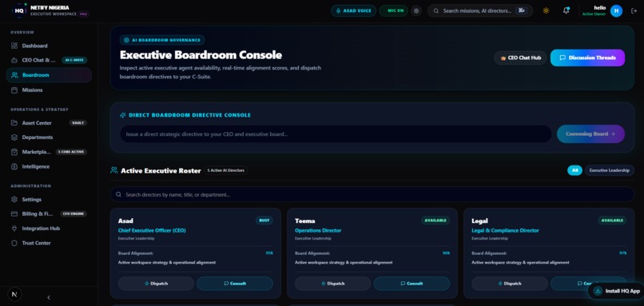
Task: Click the Billing card icon
Action: [x=14, y=214]
